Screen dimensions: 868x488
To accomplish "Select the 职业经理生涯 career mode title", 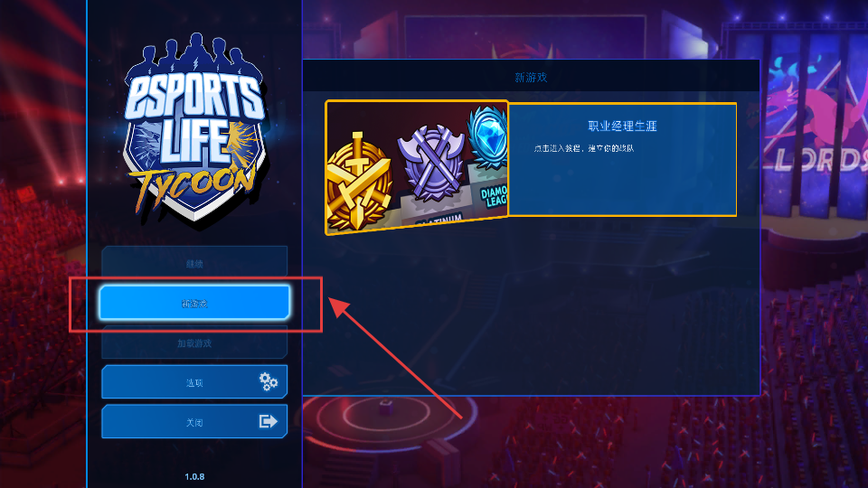I will pos(622,127).
